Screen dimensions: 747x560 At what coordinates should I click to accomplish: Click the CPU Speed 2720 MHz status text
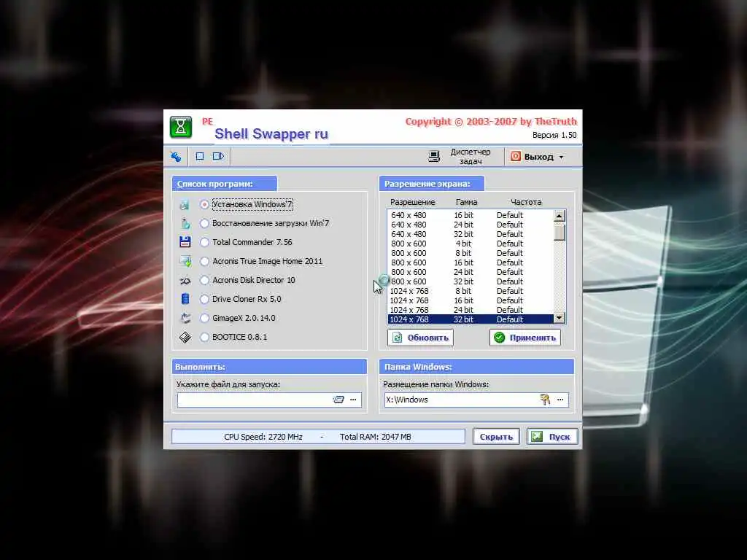coord(263,437)
